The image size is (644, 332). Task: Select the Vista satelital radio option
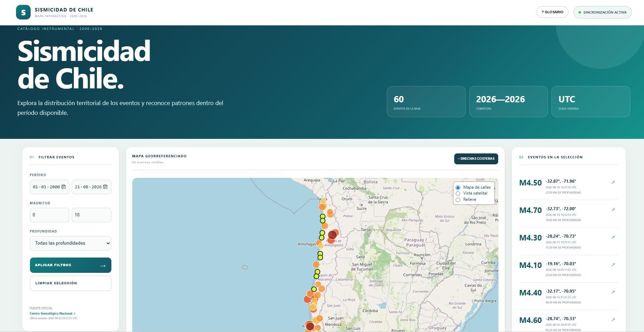458,193
